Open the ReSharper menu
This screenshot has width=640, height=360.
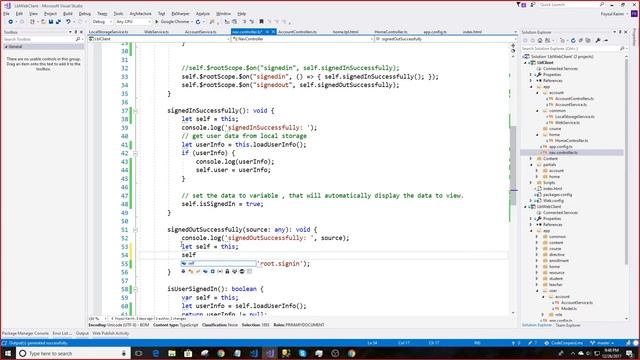pos(180,13)
